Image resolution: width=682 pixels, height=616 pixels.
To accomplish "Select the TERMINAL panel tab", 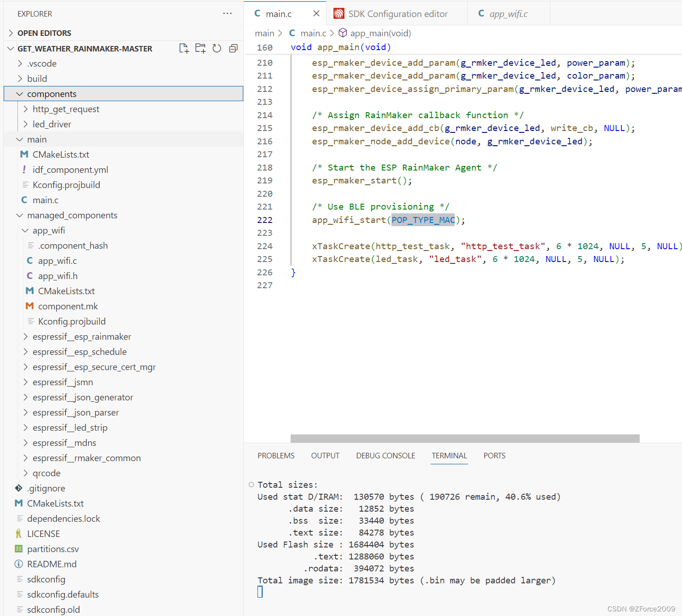I will [x=449, y=456].
